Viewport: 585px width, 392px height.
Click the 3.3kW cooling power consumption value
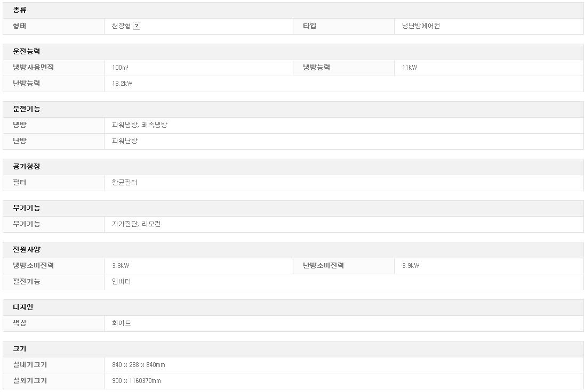tap(121, 266)
